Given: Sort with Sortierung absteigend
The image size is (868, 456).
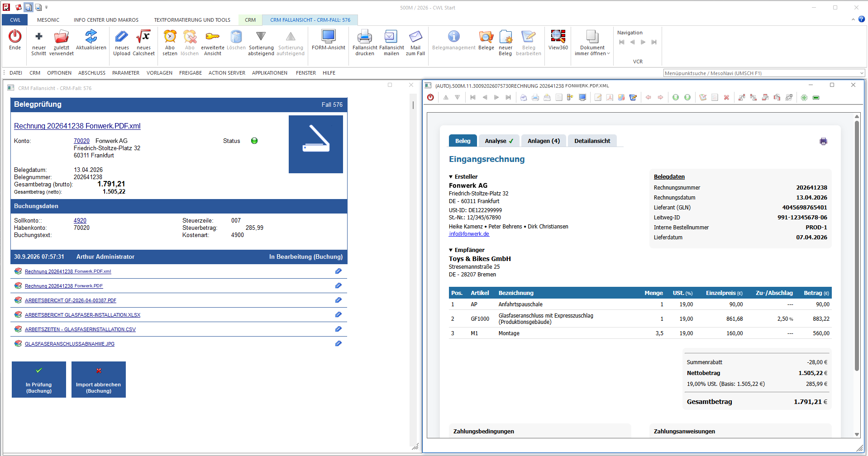Looking at the screenshot, I should [x=261, y=36].
